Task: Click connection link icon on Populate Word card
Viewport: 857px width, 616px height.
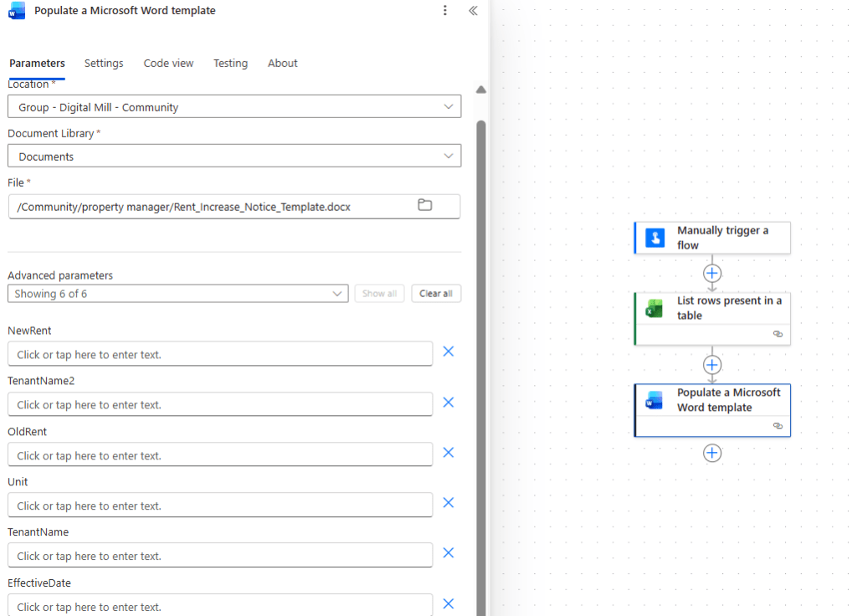Action: point(777,426)
